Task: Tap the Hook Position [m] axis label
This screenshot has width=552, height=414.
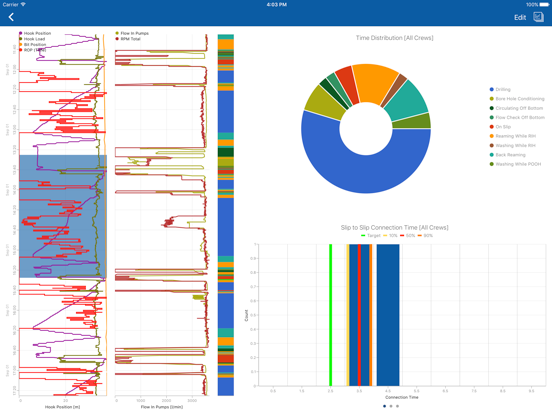Action: [62, 407]
